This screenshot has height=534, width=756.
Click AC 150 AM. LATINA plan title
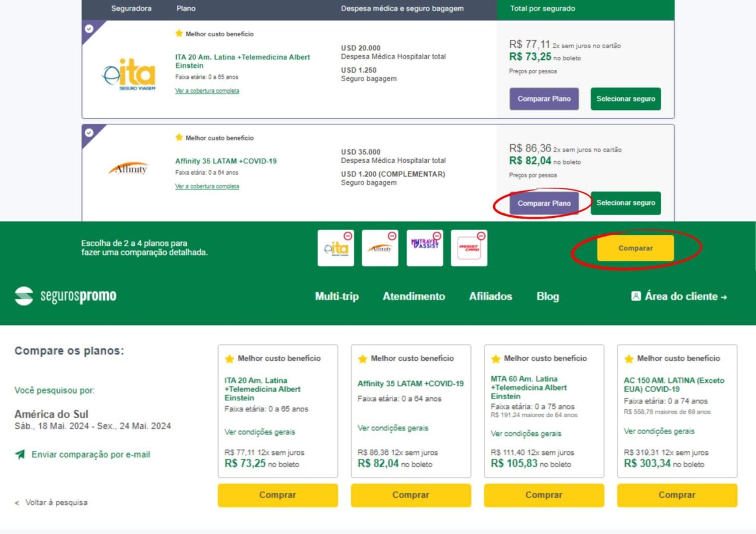675,385
